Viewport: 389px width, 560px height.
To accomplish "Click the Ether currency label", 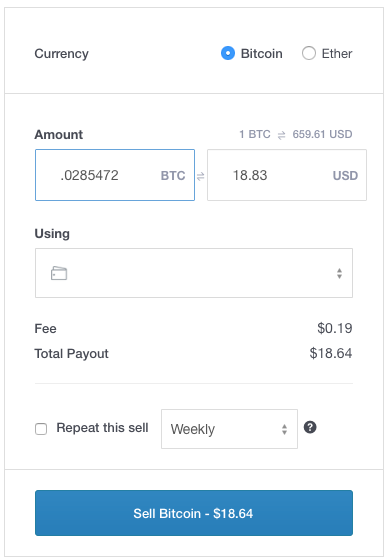I will (337, 54).
